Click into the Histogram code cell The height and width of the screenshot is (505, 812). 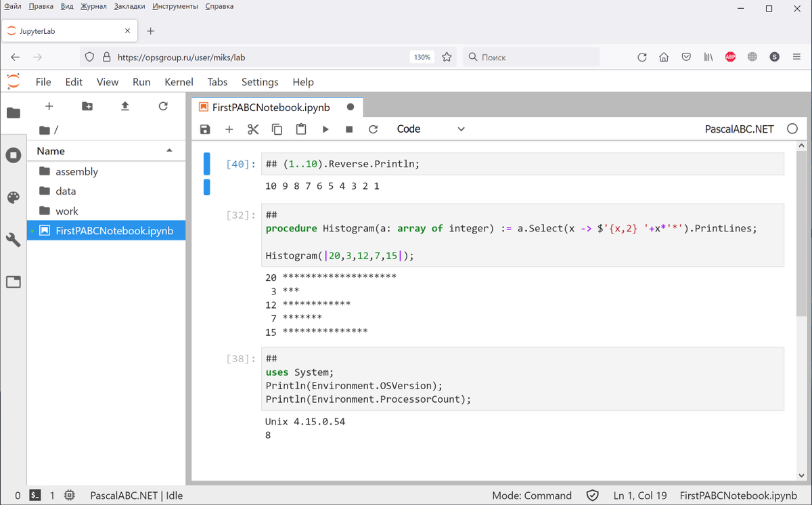522,235
